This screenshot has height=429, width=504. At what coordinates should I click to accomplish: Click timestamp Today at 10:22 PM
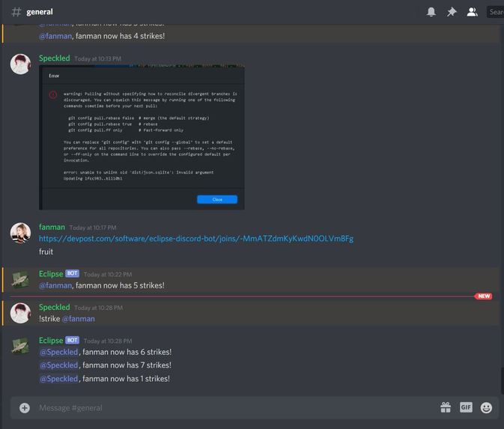pyautogui.click(x=108, y=275)
